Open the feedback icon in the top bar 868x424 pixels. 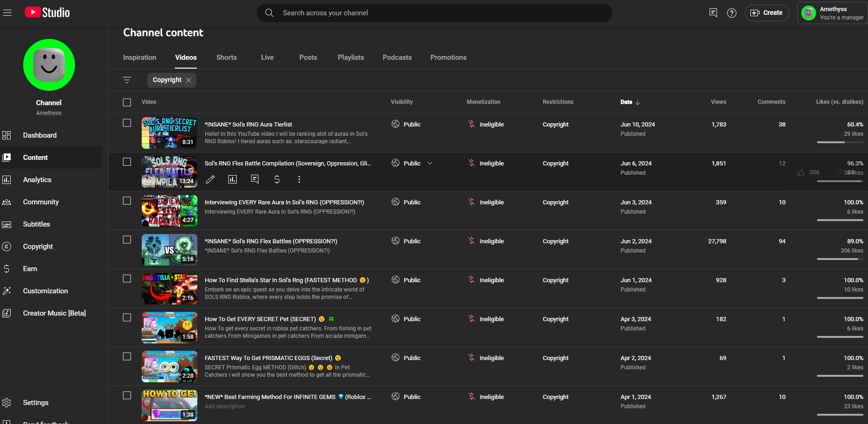[x=713, y=13]
